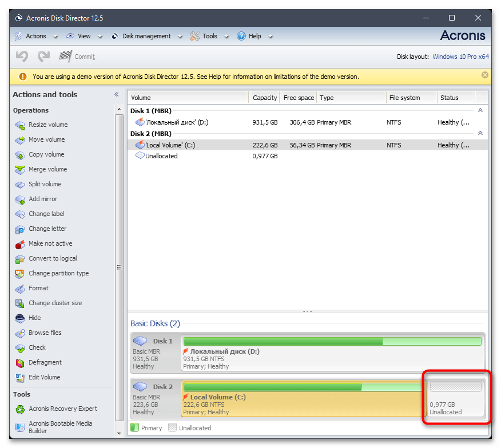Screen dimensions: 501x448
Task: Select the 0,977 GB unallocated block
Action: (456, 399)
